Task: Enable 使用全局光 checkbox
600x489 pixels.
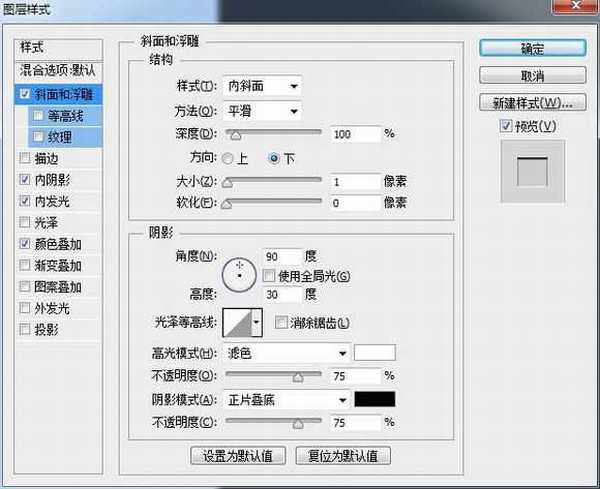Action: (x=269, y=275)
